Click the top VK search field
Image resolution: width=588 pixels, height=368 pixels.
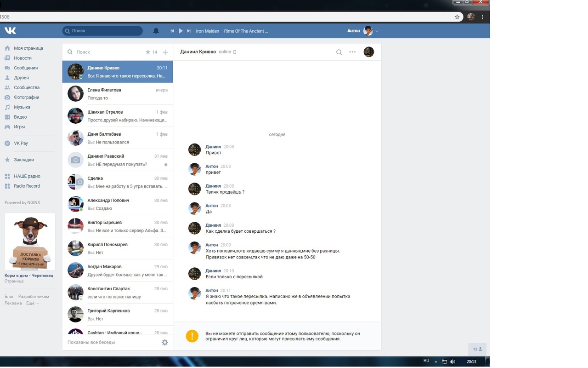[x=102, y=31]
